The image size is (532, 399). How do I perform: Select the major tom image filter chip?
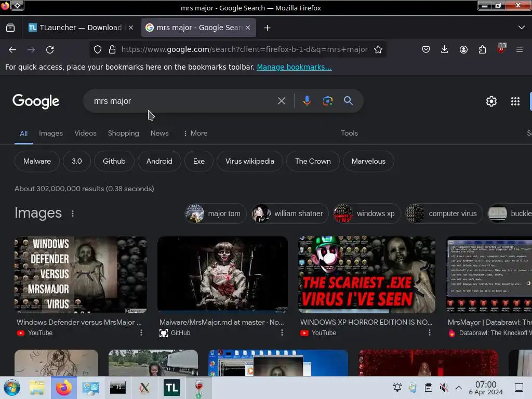pyautogui.click(x=216, y=214)
